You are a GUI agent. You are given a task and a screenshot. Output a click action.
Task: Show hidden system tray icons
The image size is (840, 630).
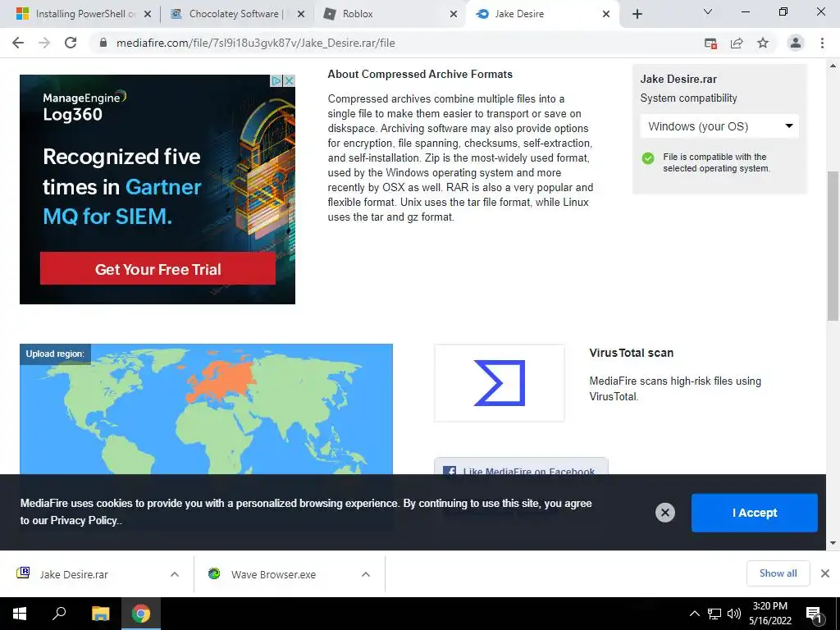click(x=694, y=614)
